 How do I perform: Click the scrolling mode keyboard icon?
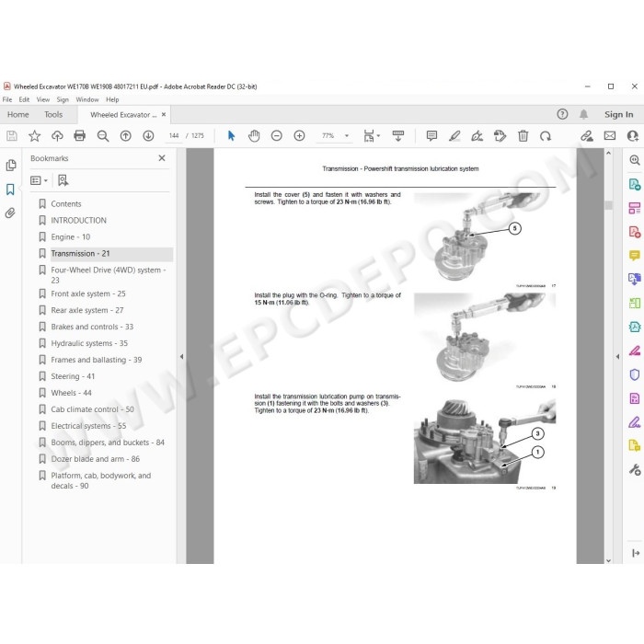point(398,136)
